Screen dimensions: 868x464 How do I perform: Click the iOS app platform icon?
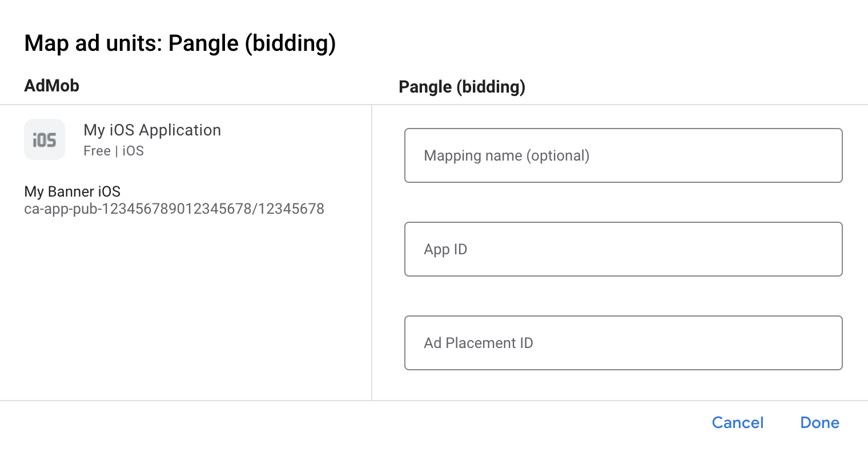[x=45, y=139]
